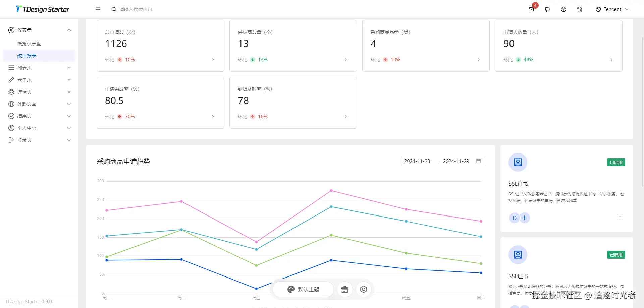Click the brush icon in floating toolbar
Screen dimensions: 644x308
coord(345,289)
